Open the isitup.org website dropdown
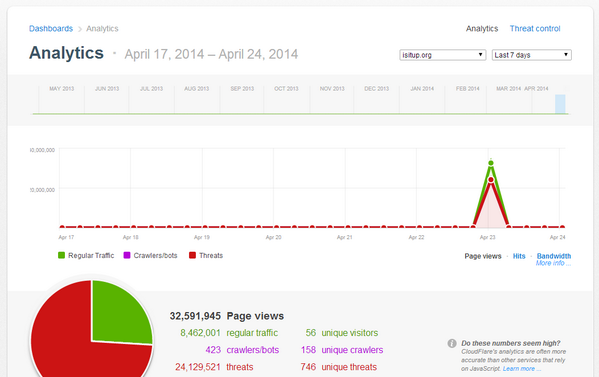Image resolution: width=599 pixels, height=377 pixels. coord(442,55)
